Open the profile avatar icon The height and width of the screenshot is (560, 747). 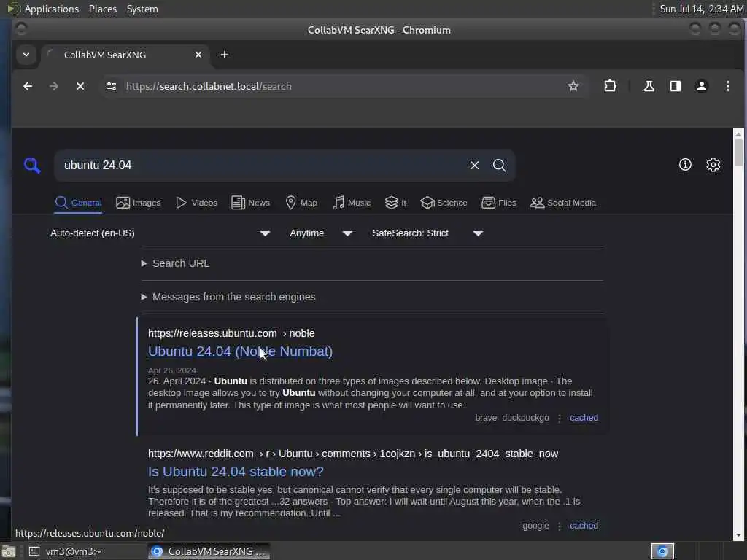(701, 86)
